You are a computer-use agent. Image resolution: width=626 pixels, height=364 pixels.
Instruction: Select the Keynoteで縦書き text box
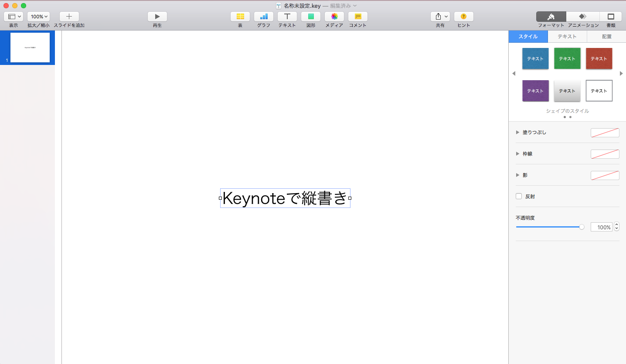[285, 198]
